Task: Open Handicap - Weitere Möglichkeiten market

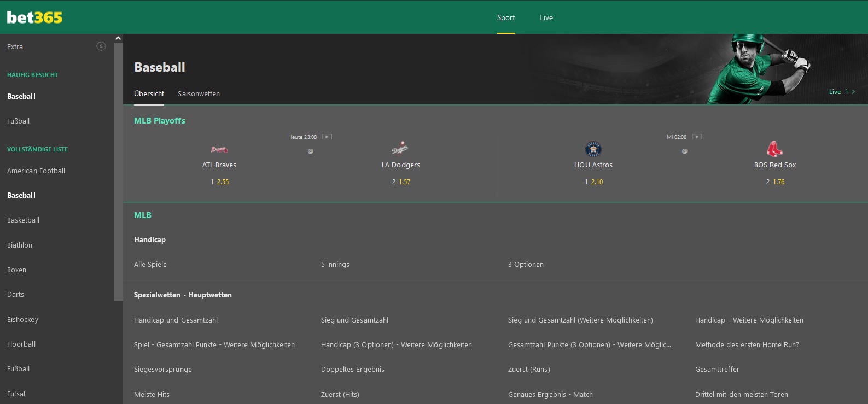Action: 749,320
